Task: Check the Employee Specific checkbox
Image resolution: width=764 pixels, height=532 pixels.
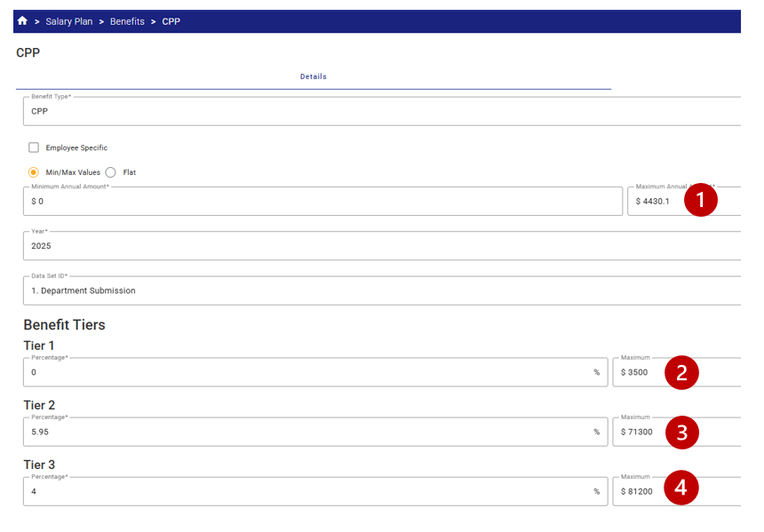Action: (34, 147)
